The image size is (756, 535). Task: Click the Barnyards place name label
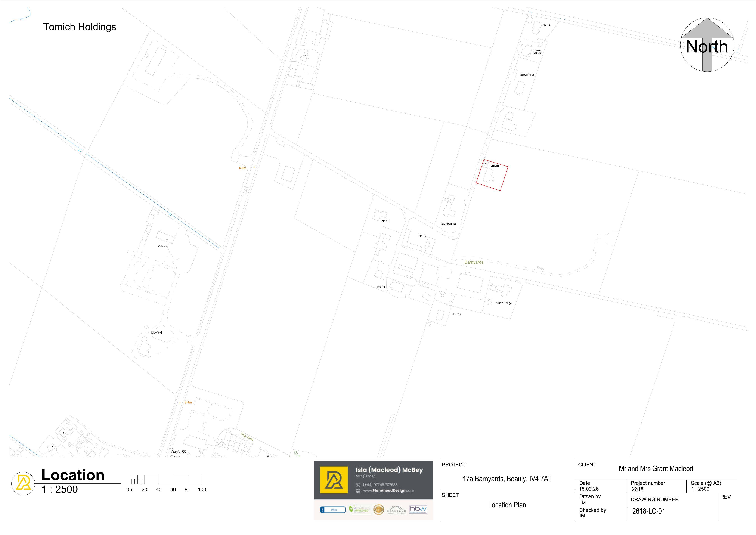click(474, 262)
